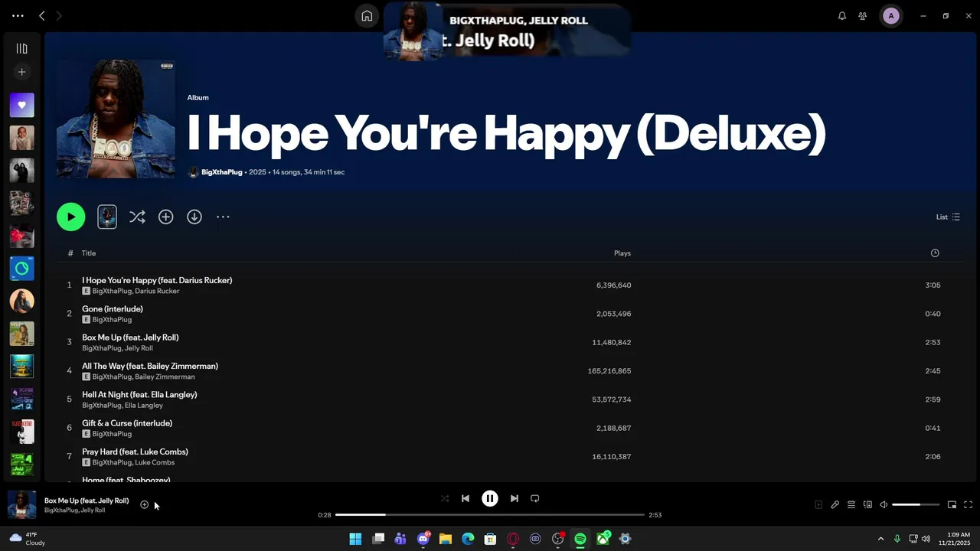Select track "Gift & a Curse (interlude)"
This screenshot has width=980, height=551.
[127, 422]
